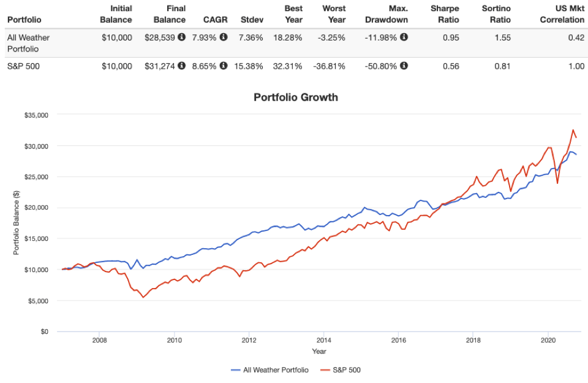Screen dimensions: 588x383
Task: Click info icon beside All Weather $28,539 balance
Action: (182, 37)
